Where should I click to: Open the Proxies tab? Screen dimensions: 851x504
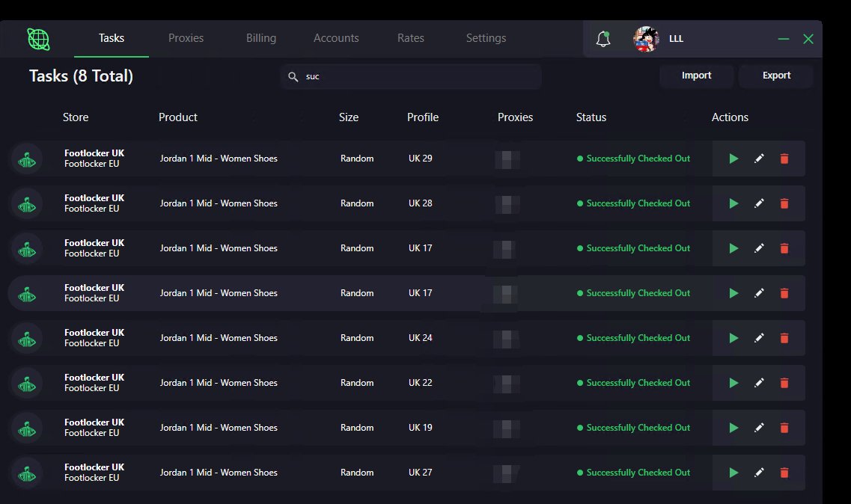pos(186,38)
